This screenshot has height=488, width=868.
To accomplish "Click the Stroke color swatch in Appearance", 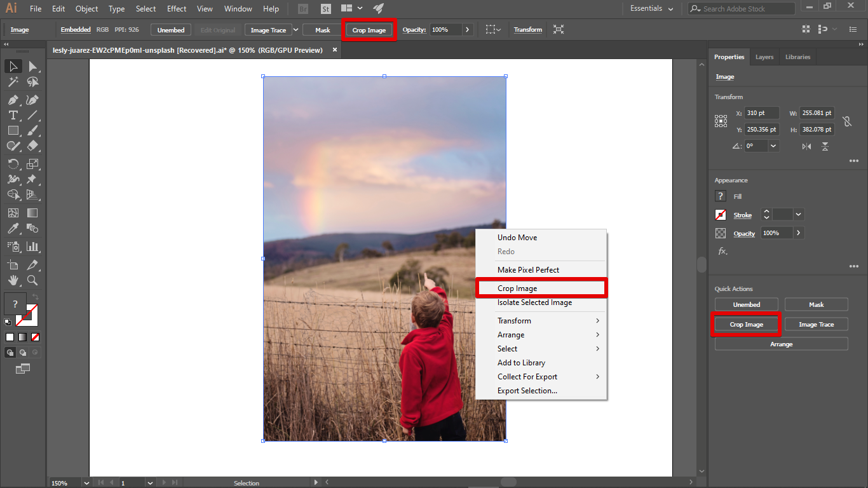I will [721, 215].
